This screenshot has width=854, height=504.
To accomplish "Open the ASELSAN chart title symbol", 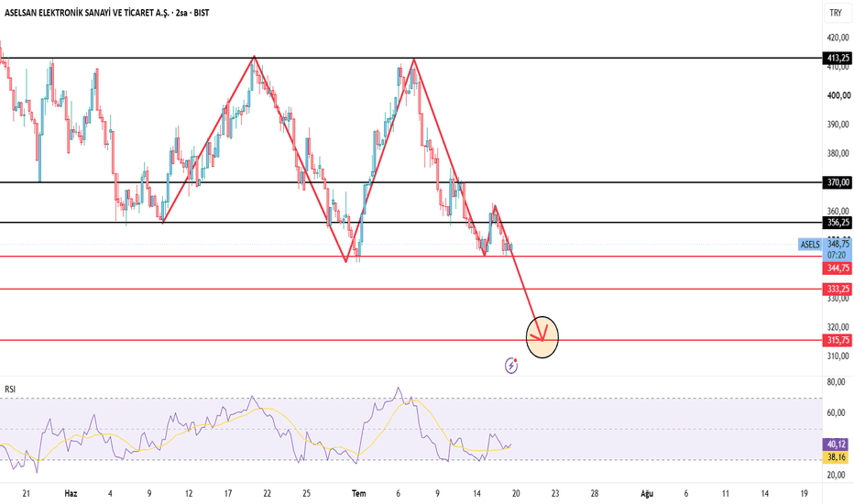I will click(x=87, y=13).
